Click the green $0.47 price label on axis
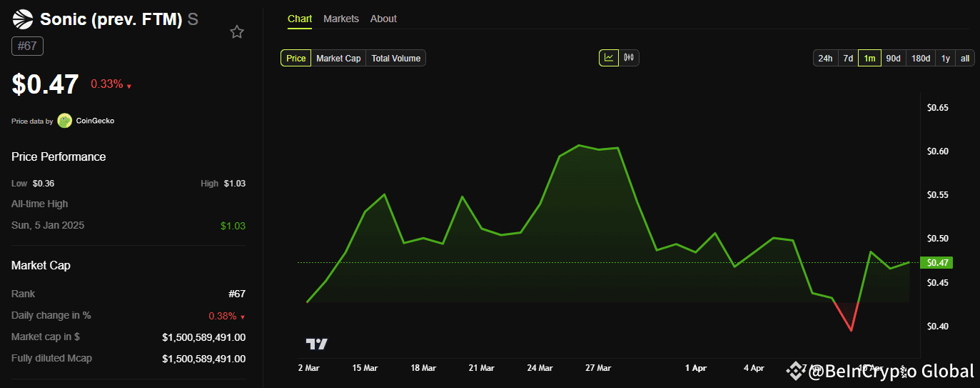Screen dimensions: 980x388 (936, 262)
